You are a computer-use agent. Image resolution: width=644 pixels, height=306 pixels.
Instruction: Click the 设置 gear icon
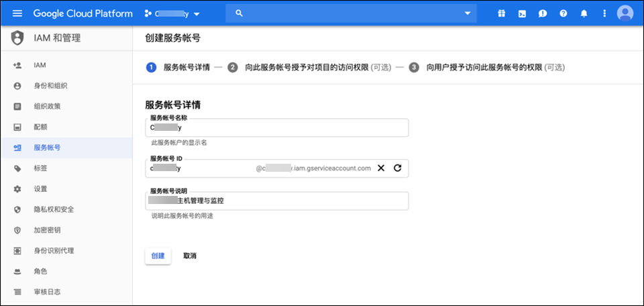(17, 189)
